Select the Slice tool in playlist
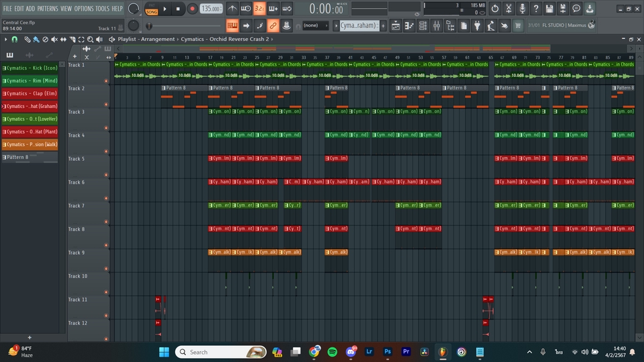The height and width of the screenshot is (362, 644). pyautogui.click(x=72, y=40)
